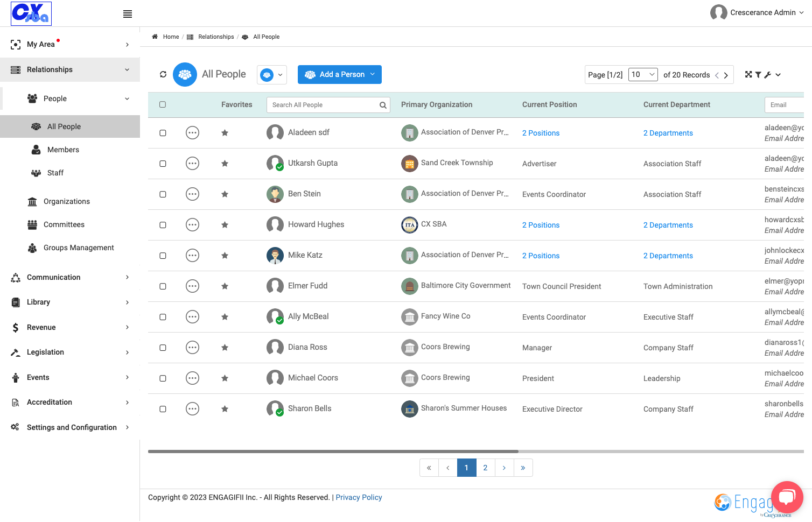The height and width of the screenshot is (522, 812).
Task: Select all rows header checkbox
Action: (x=163, y=104)
